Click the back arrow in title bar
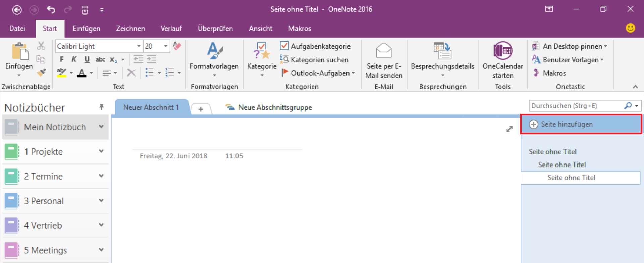The width and height of the screenshot is (644, 263). pos(17,10)
